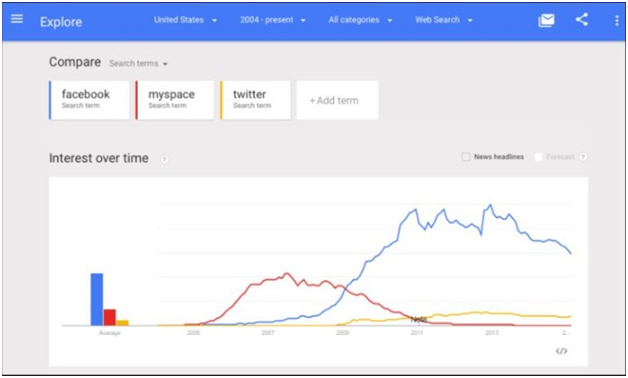This screenshot has height=378, width=628.
Task: Open the hamburger navigation menu
Action: pyautogui.click(x=17, y=19)
